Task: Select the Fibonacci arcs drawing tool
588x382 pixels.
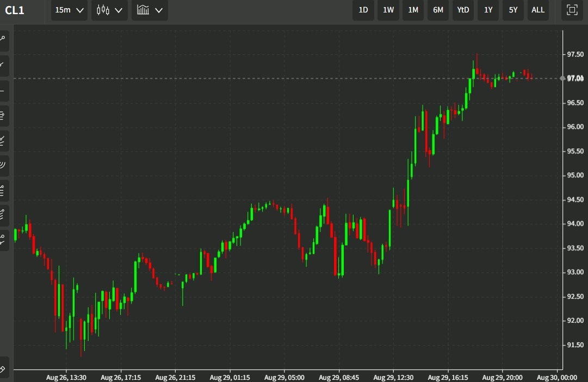Action: coord(3,165)
